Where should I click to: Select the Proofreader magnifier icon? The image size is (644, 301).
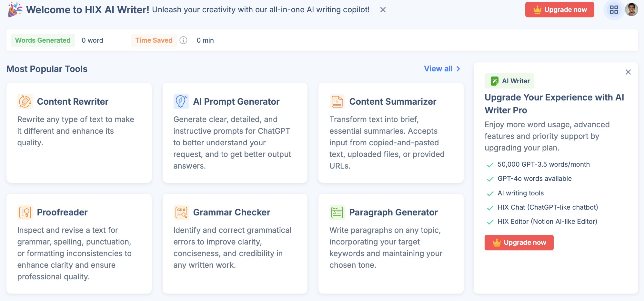pyautogui.click(x=25, y=212)
